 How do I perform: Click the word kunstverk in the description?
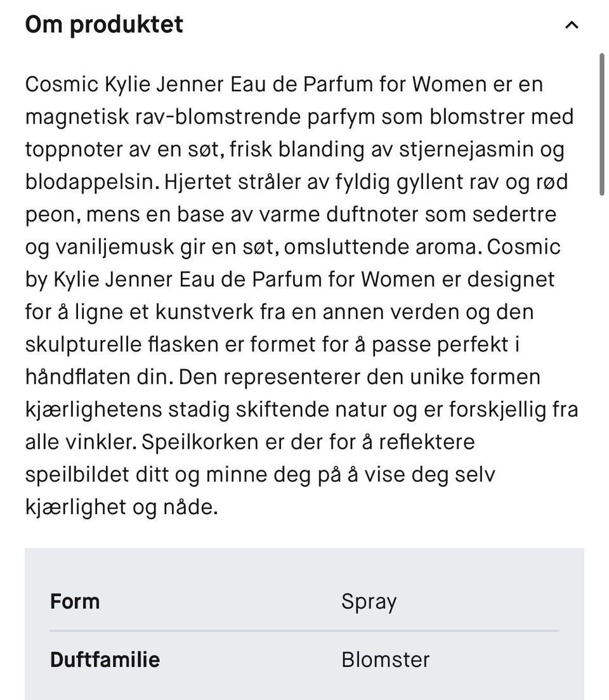pyautogui.click(x=205, y=312)
